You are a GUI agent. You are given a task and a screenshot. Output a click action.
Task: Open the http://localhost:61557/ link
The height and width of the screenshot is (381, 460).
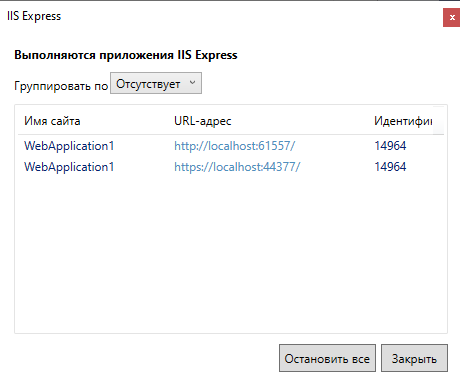tap(235, 146)
